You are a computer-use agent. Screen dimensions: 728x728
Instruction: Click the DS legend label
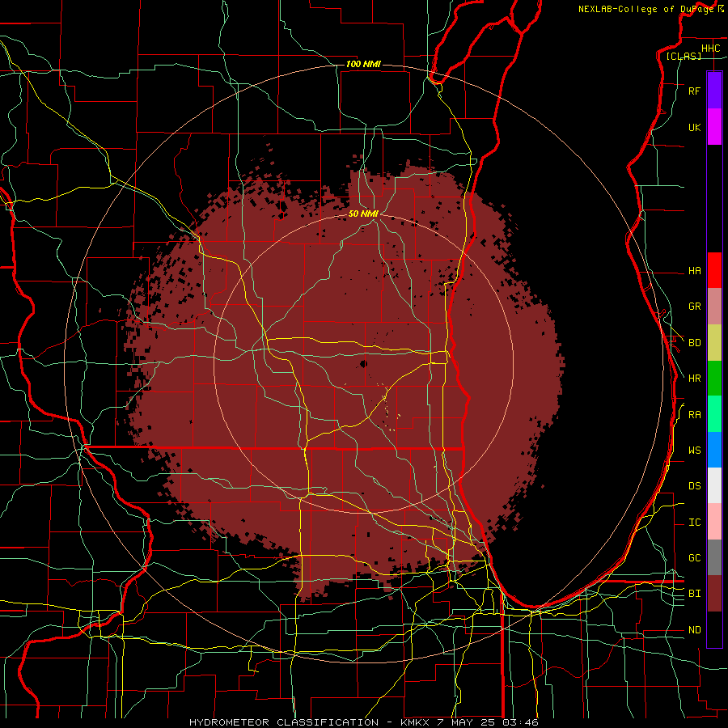(694, 486)
